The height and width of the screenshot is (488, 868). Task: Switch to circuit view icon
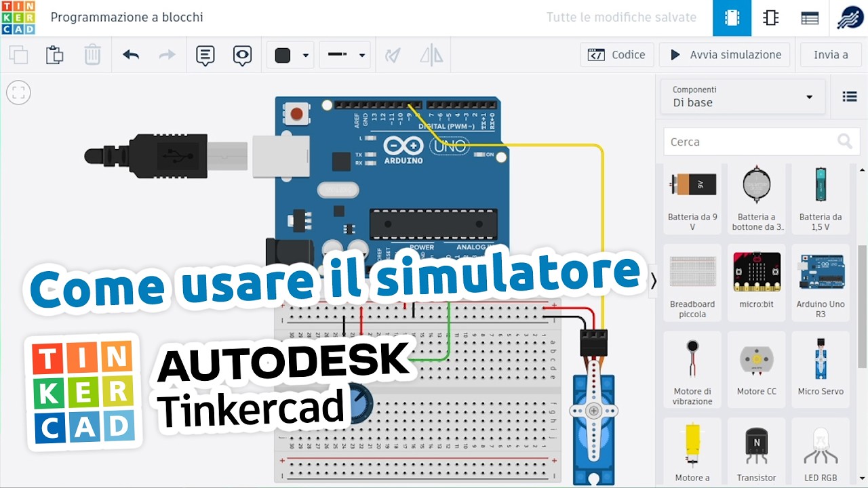[x=732, y=18]
